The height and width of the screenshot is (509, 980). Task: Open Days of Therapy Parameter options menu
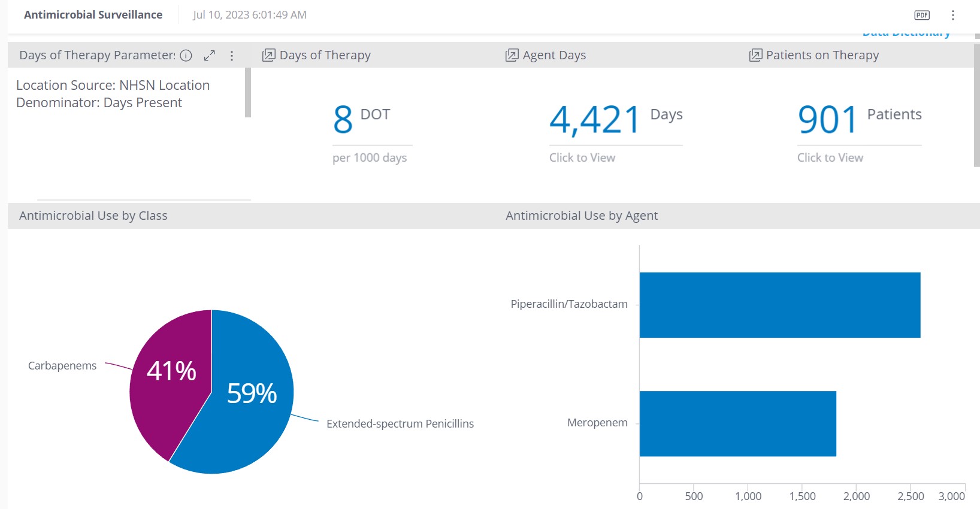tap(232, 56)
